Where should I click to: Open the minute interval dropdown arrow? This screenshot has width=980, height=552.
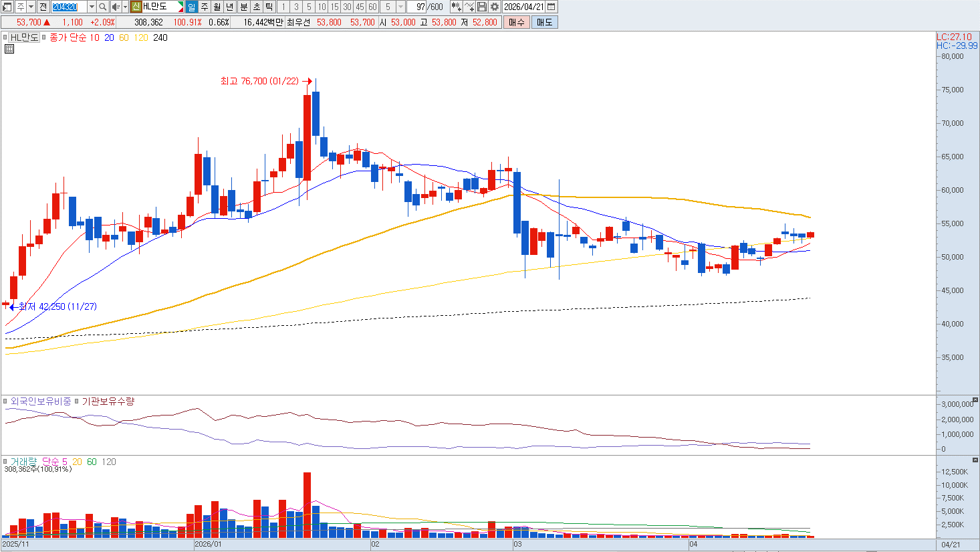400,7
